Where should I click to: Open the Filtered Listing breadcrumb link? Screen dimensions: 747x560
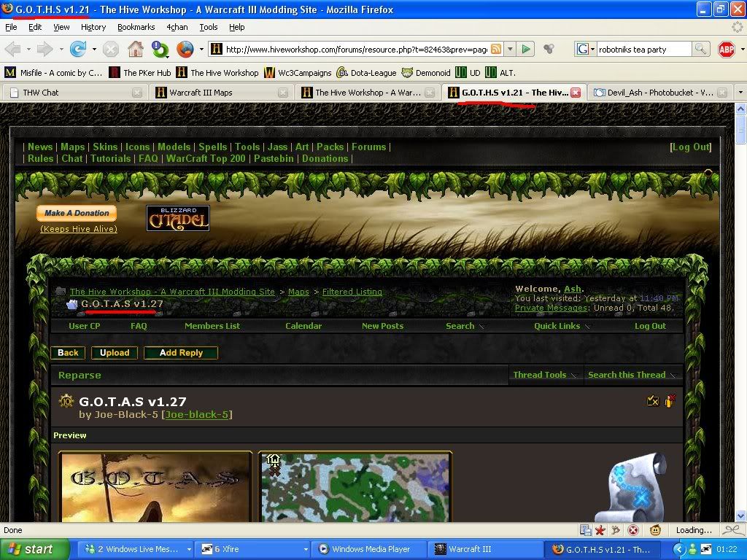352,292
